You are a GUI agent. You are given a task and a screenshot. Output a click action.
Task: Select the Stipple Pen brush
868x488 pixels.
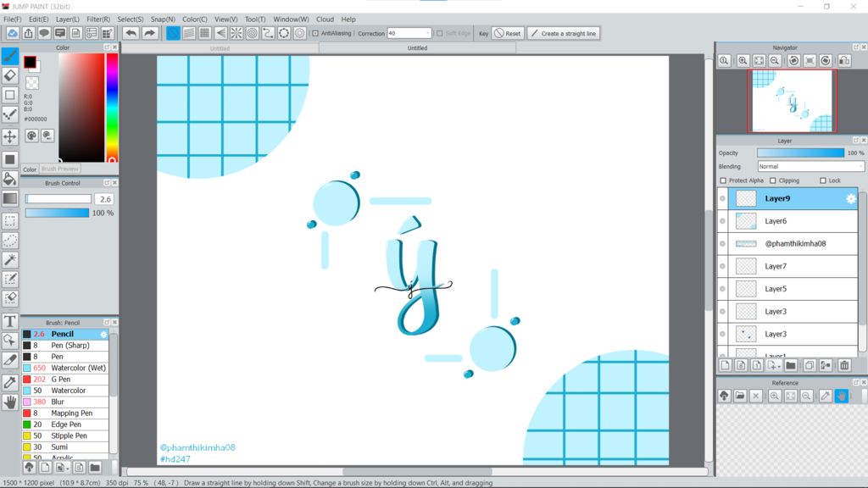[x=65, y=435]
